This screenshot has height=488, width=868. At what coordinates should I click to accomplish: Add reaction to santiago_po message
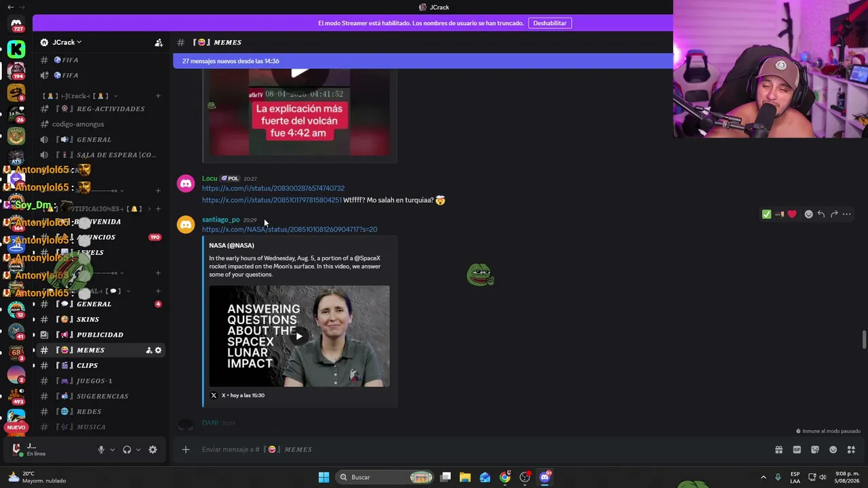[808, 214]
